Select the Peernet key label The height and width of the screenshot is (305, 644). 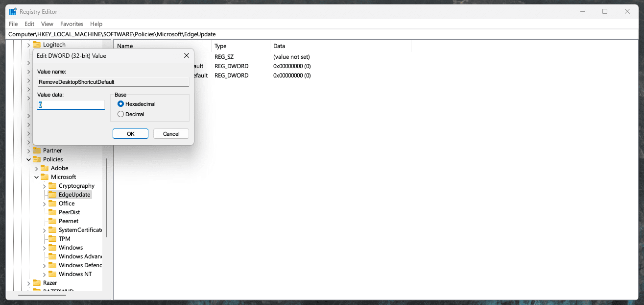click(x=69, y=221)
